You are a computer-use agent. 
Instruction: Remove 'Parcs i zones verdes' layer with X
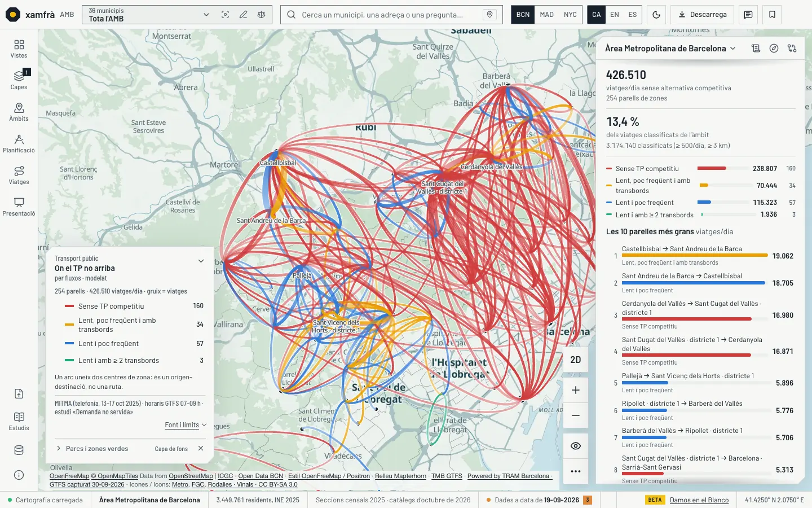tap(201, 449)
